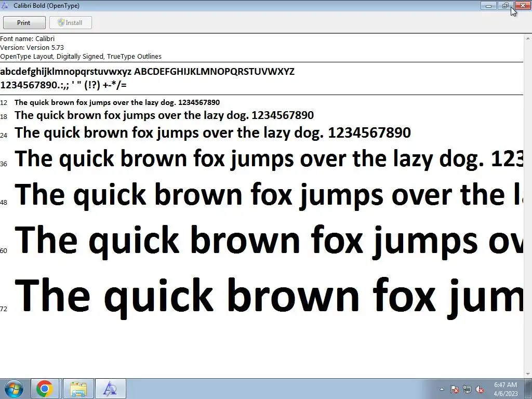Click the font viewer title bar icon
Viewport: 532px width, 399px height.
pyautogui.click(x=5, y=5)
